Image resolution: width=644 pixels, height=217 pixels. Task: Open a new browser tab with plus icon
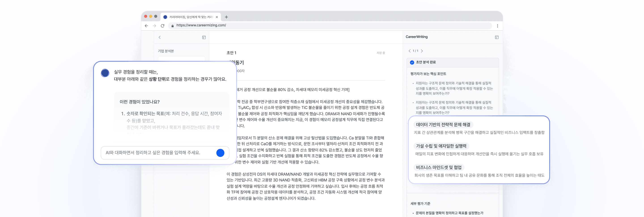227,17
